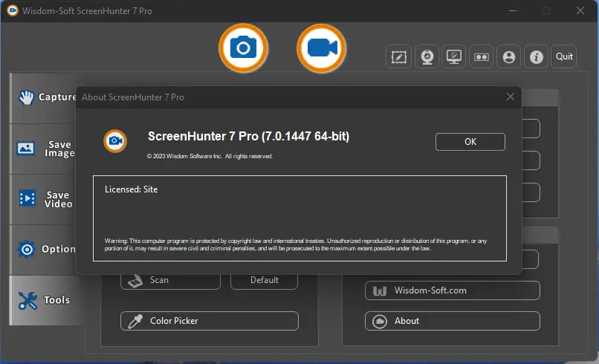Screen dimensions: 599x364
Task: Open the image editor toolbar icon
Action: (398, 57)
